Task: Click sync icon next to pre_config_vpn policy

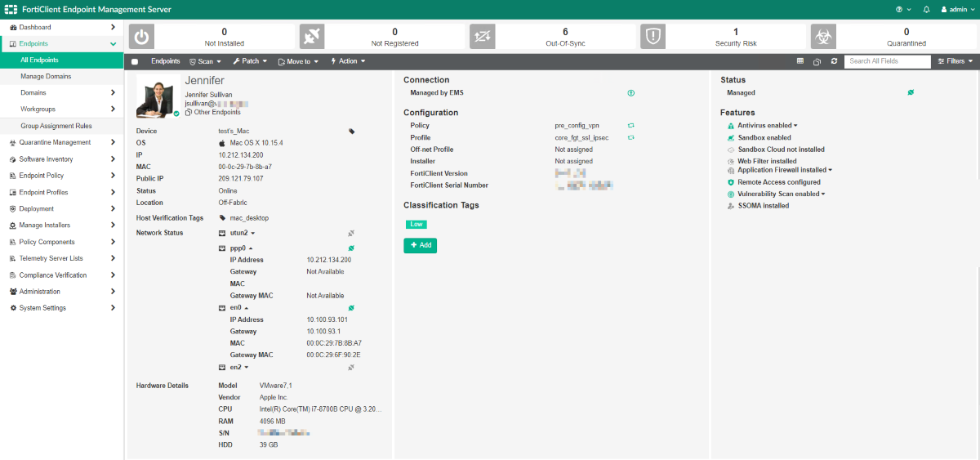Action: point(630,126)
